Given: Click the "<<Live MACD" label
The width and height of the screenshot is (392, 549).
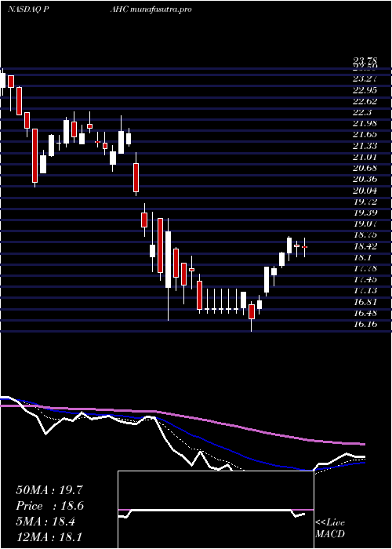Looking at the screenshot, I should click(330, 529).
